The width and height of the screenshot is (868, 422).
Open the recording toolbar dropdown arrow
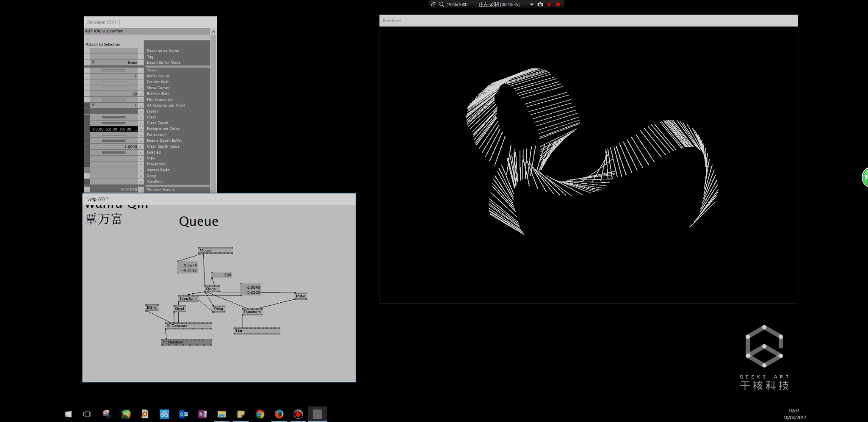(x=531, y=4)
